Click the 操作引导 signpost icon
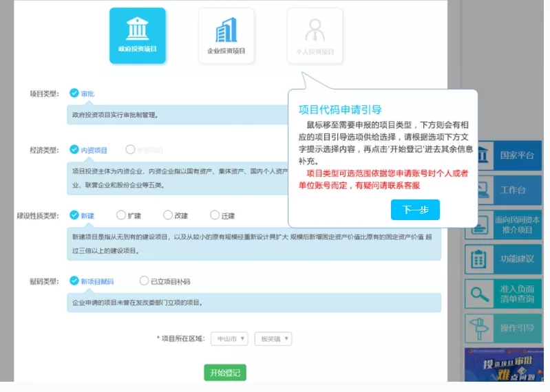This screenshot has width=550, height=392. coord(479,329)
